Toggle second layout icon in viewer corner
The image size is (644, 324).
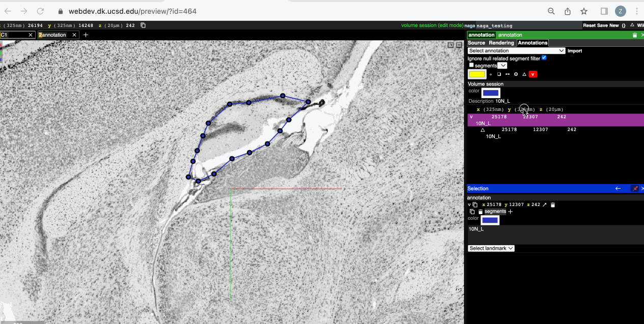[x=459, y=45]
